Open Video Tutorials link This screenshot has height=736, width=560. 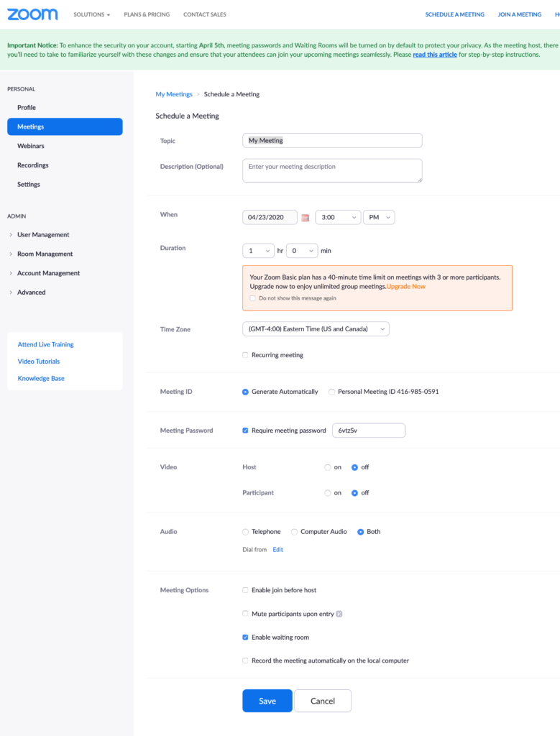[x=39, y=362]
